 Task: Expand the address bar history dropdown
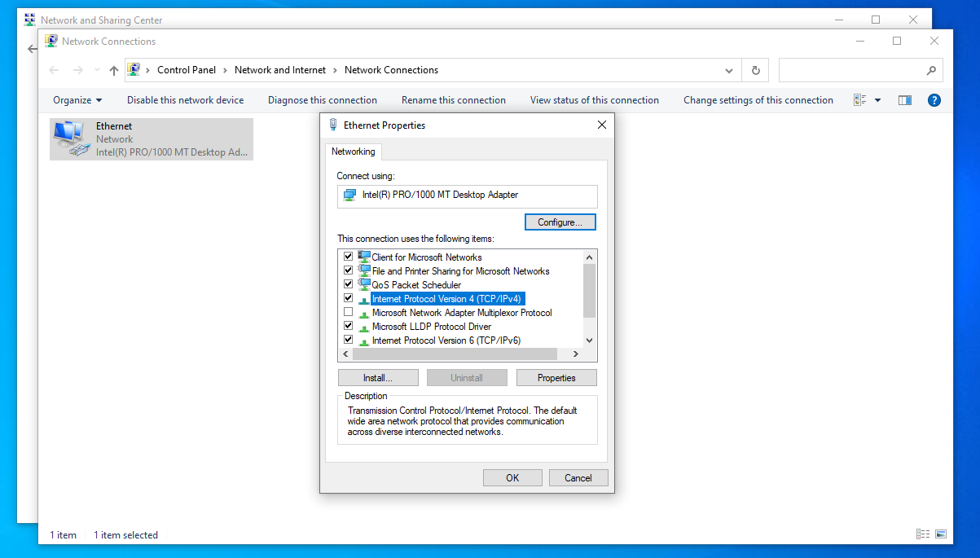(729, 70)
